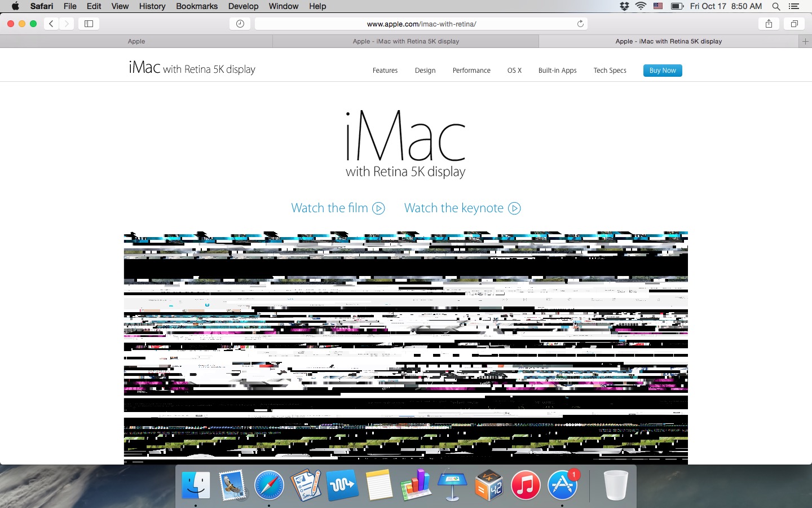Open Keynote podium icon in the Dock
The height and width of the screenshot is (508, 812).
[x=452, y=485]
